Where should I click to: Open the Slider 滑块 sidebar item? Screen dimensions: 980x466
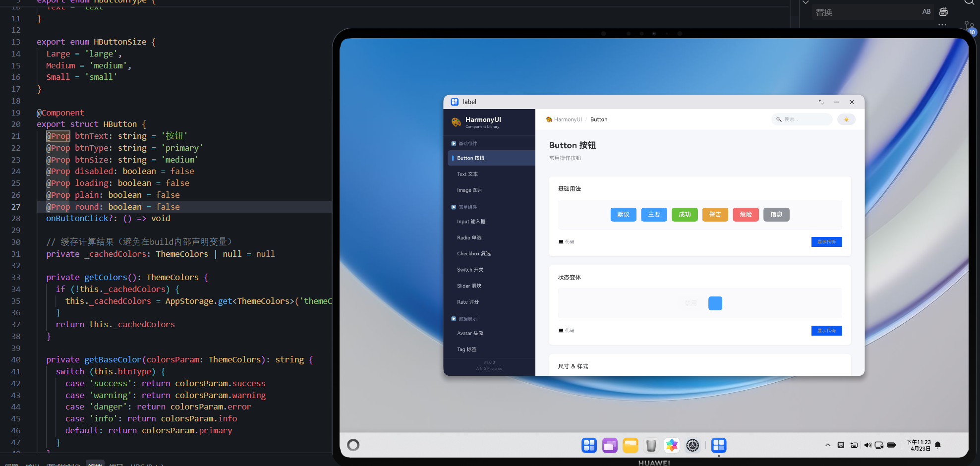pyautogui.click(x=469, y=286)
